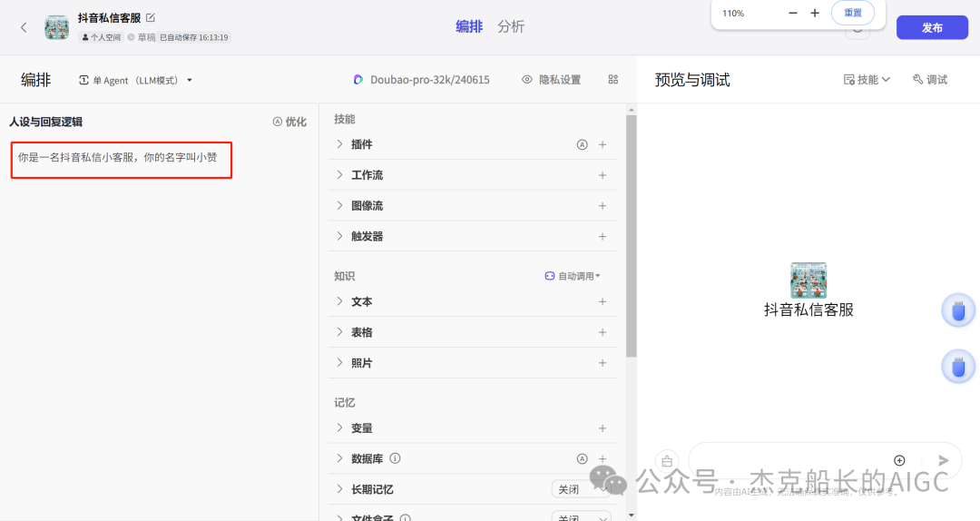Screen dimensions: 980x521
Task: Edit the bot name with pencil icon
Action: coord(151,17)
